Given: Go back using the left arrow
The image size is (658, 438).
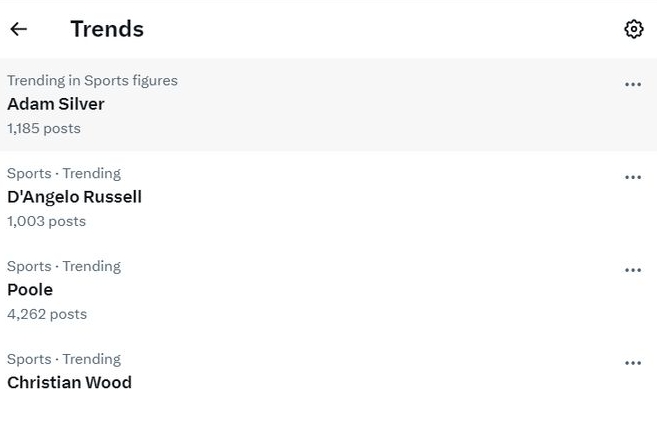Looking at the screenshot, I should [x=18, y=29].
